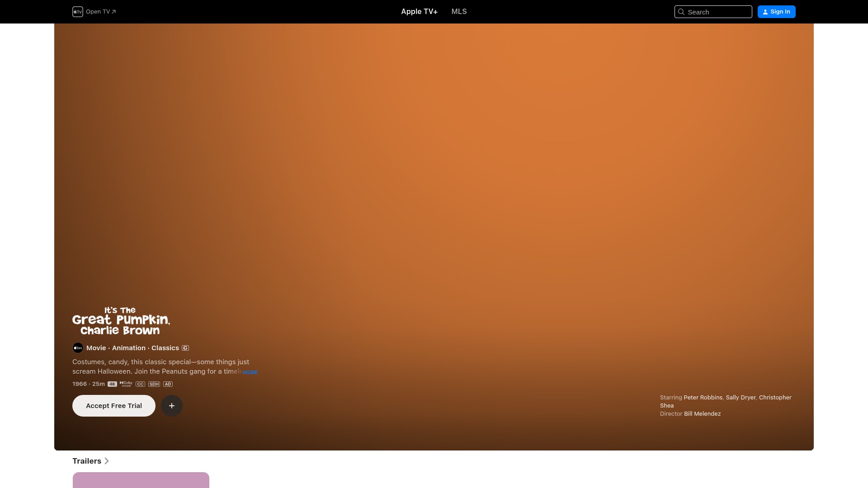This screenshot has width=868, height=488.
Task: Open Sally Dryer cast page
Action: (741, 398)
